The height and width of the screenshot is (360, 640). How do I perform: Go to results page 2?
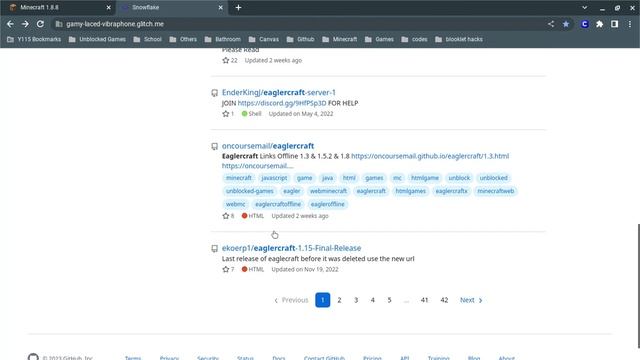(x=339, y=300)
